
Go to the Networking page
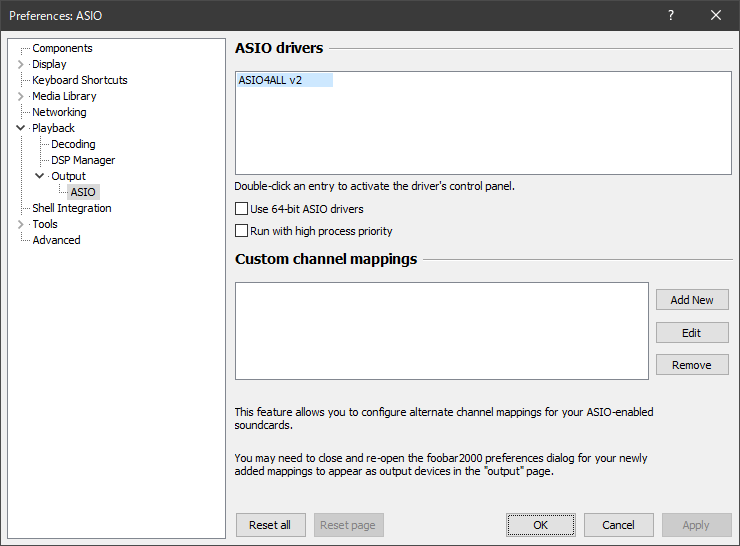[x=59, y=112]
